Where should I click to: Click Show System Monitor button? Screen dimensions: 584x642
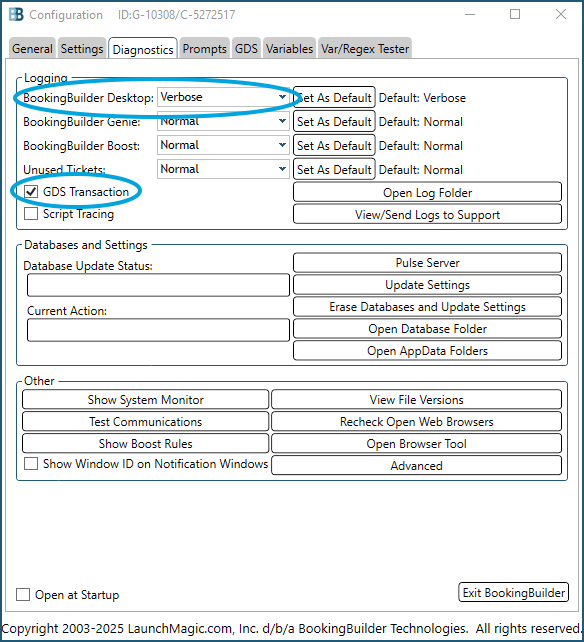pos(145,400)
